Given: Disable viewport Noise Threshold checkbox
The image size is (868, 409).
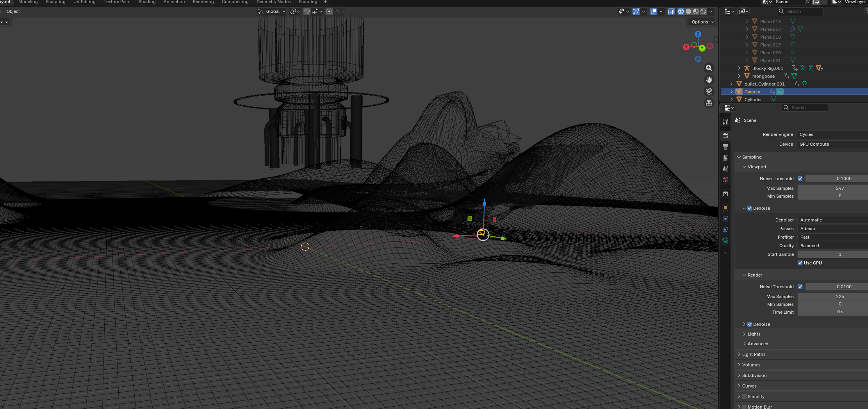Looking at the screenshot, I should [800, 179].
